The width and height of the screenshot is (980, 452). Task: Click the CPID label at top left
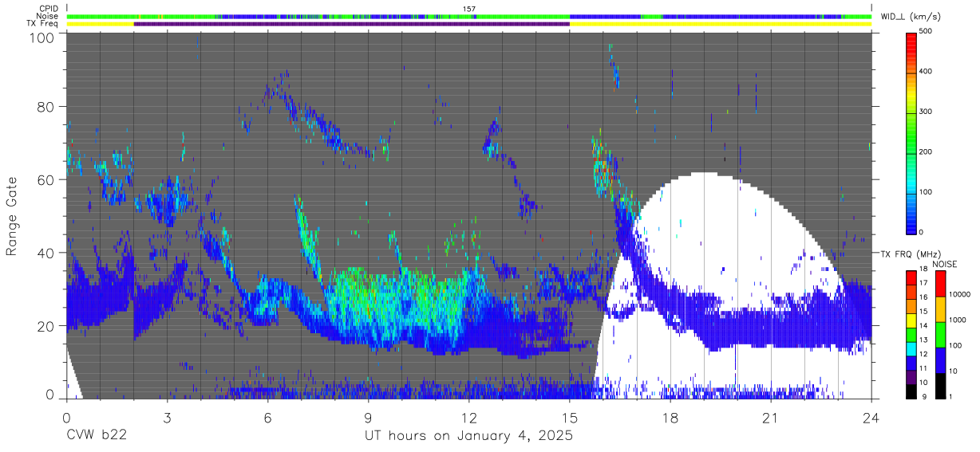tap(48, 9)
